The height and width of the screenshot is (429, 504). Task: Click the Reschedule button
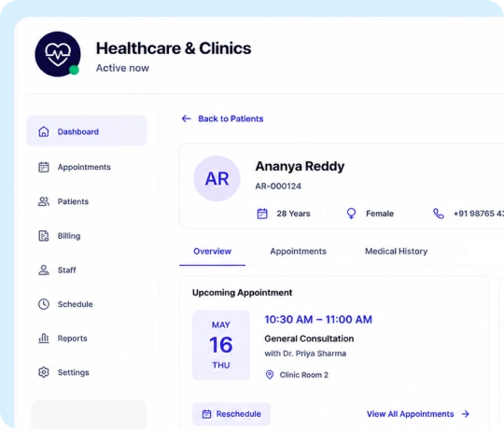pos(231,414)
